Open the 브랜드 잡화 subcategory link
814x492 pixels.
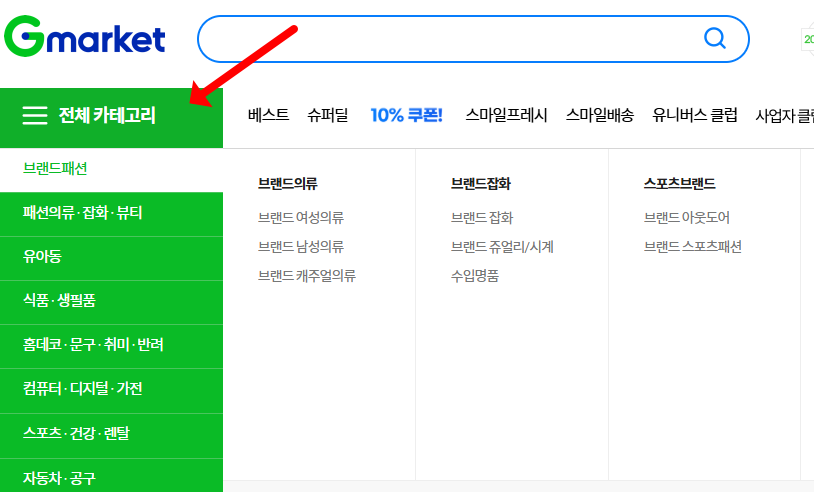pos(482,217)
